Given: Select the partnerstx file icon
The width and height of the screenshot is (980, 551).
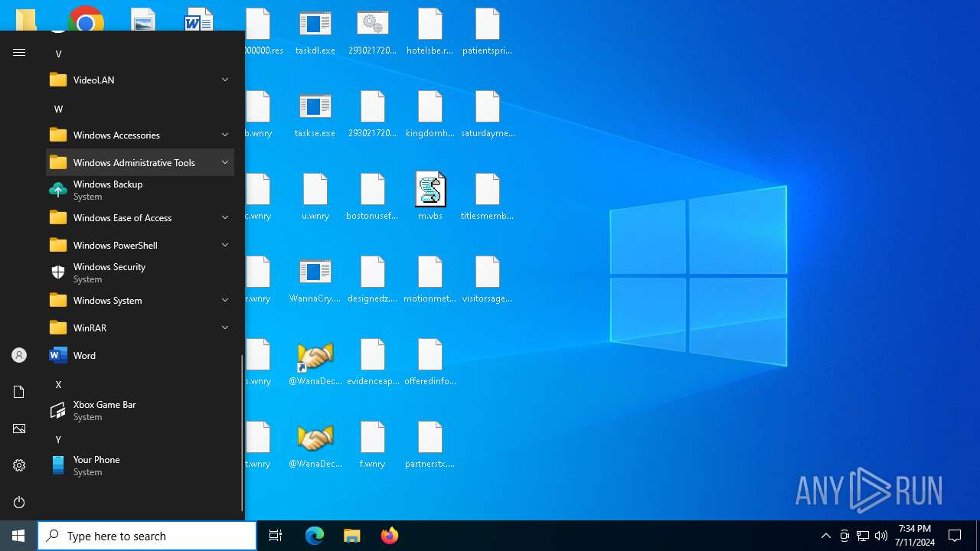Looking at the screenshot, I should [430, 445].
